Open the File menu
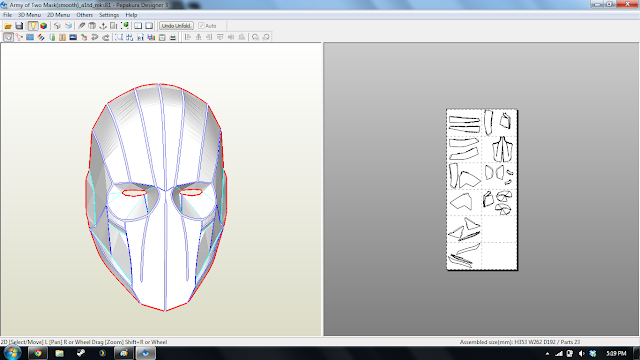This screenshot has height=360, width=640. 7,15
